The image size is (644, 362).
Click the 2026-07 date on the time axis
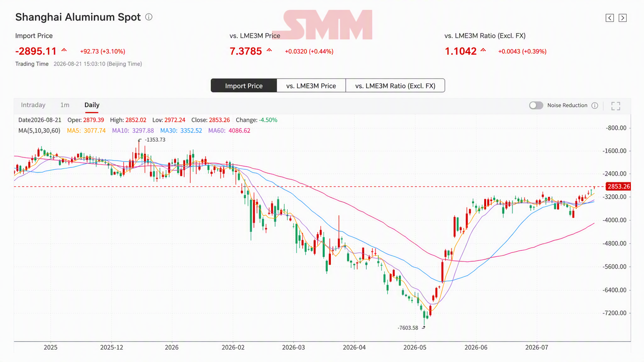click(x=537, y=347)
